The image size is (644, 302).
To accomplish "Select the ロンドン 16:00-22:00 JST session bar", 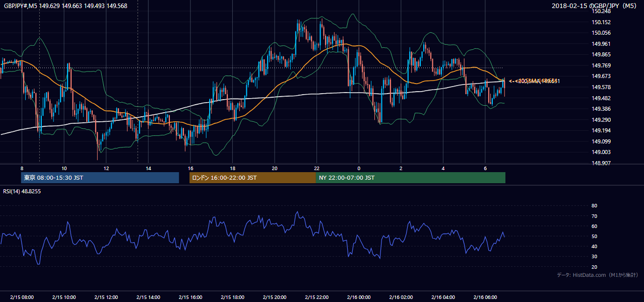I will click(252, 178).
